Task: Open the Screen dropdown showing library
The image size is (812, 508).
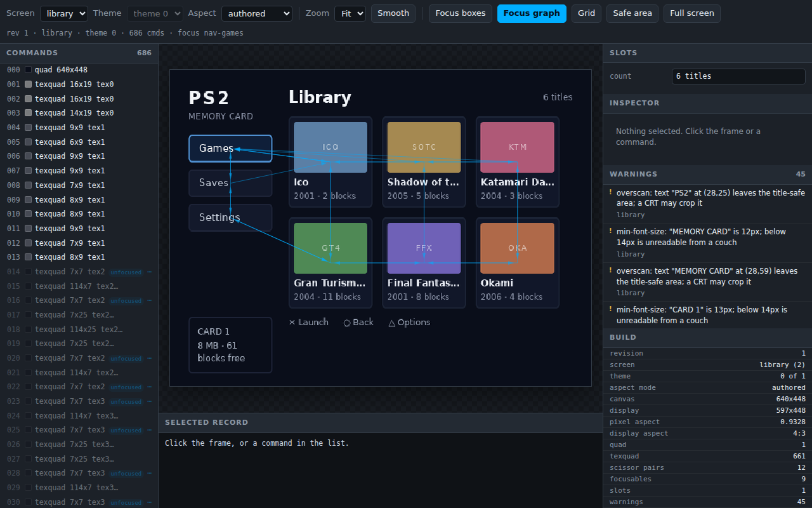Action: click(x=64, y=13)
